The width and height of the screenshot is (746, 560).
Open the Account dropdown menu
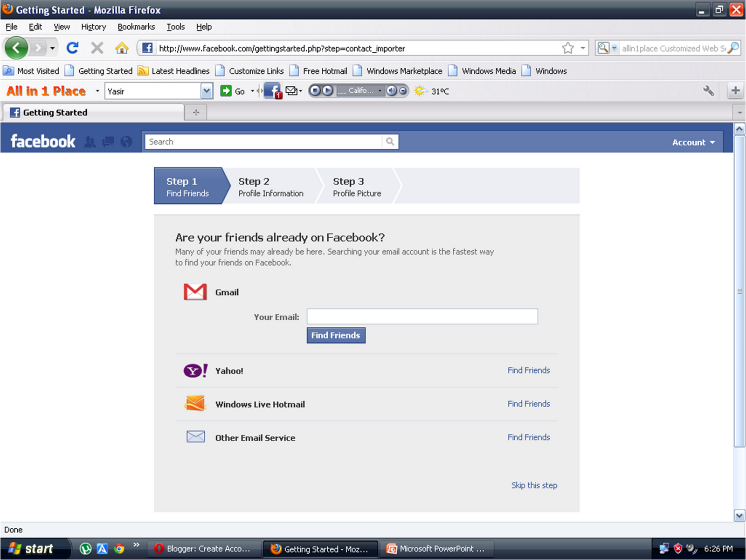click(693, 142)
